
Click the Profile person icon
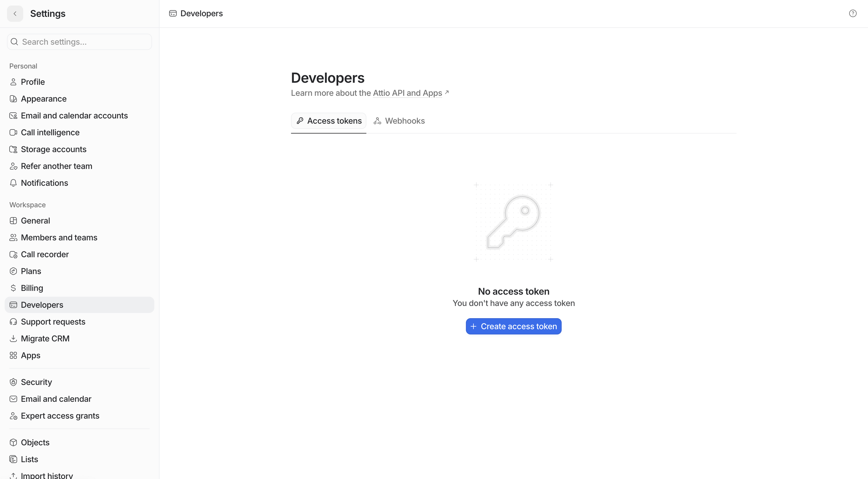13,82
